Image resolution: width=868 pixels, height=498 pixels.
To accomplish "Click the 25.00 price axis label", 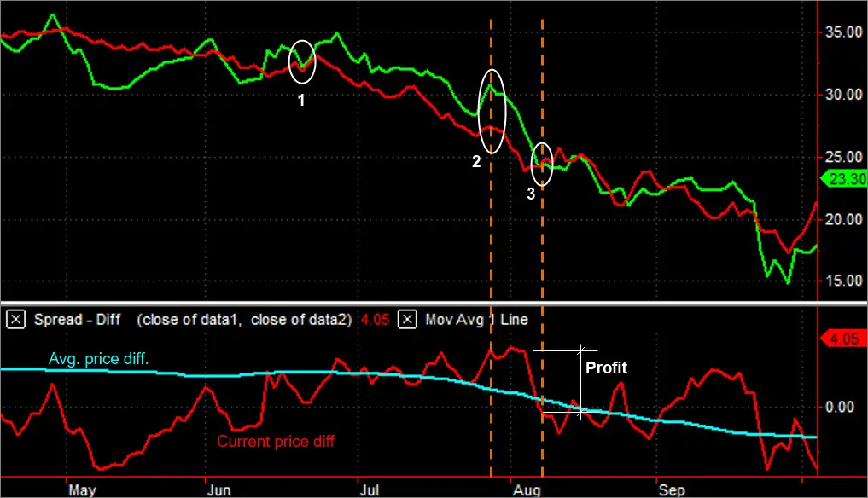I will coord(843,157).
